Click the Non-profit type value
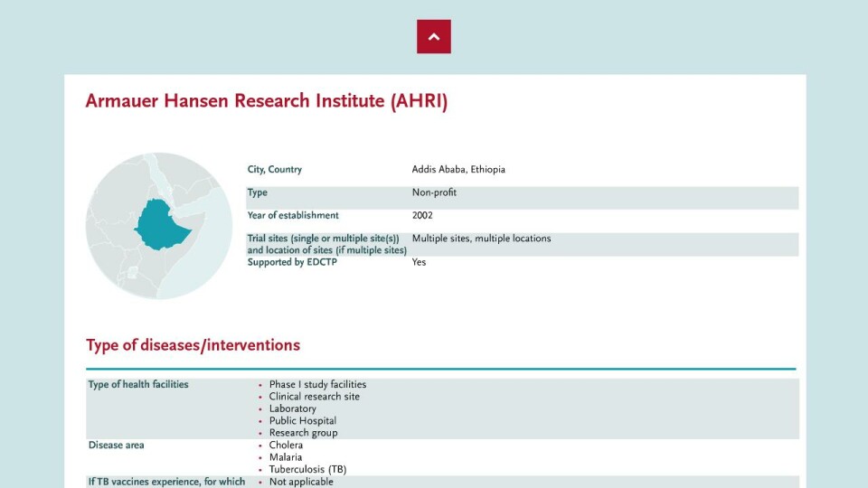Viewport: 868px width, 488px height. click(434, 192)
